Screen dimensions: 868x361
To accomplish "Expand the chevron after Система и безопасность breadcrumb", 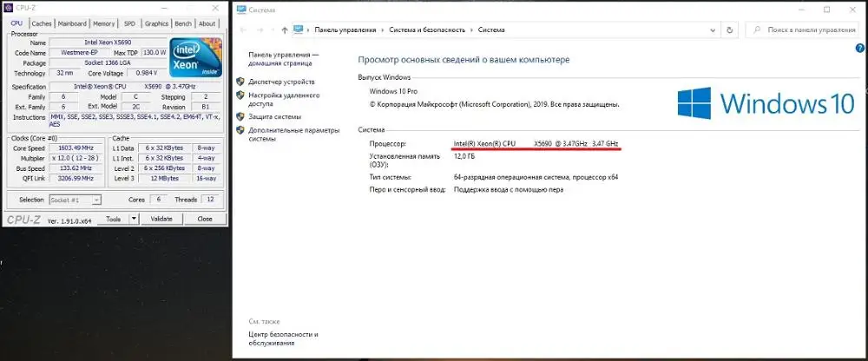I will (x=472, y=30).
